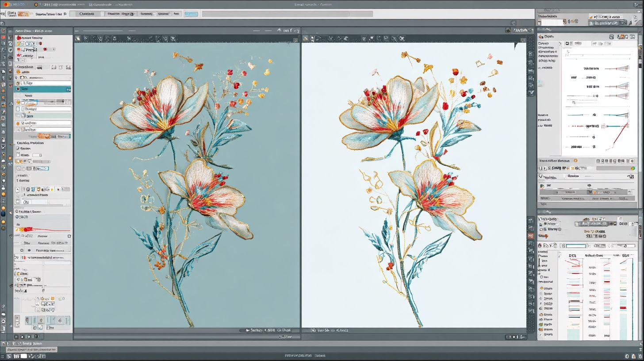Select the first tool in right canvas toolbar

(306, 38)
